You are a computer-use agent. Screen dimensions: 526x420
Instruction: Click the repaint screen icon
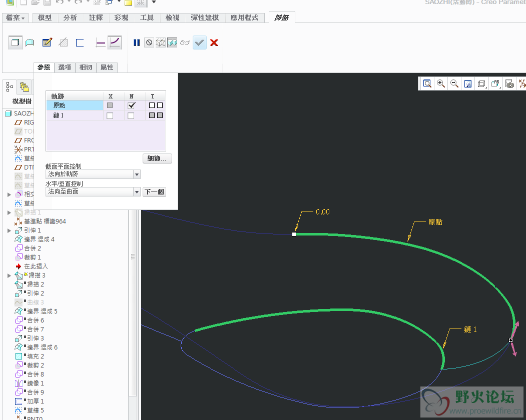pyautogui.click(x=467, y=83)
